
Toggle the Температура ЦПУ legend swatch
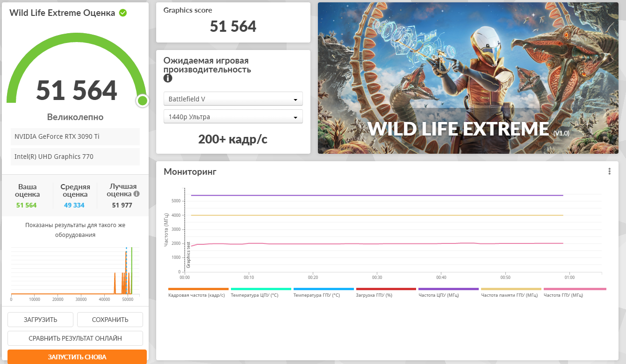tap(261, 289)
